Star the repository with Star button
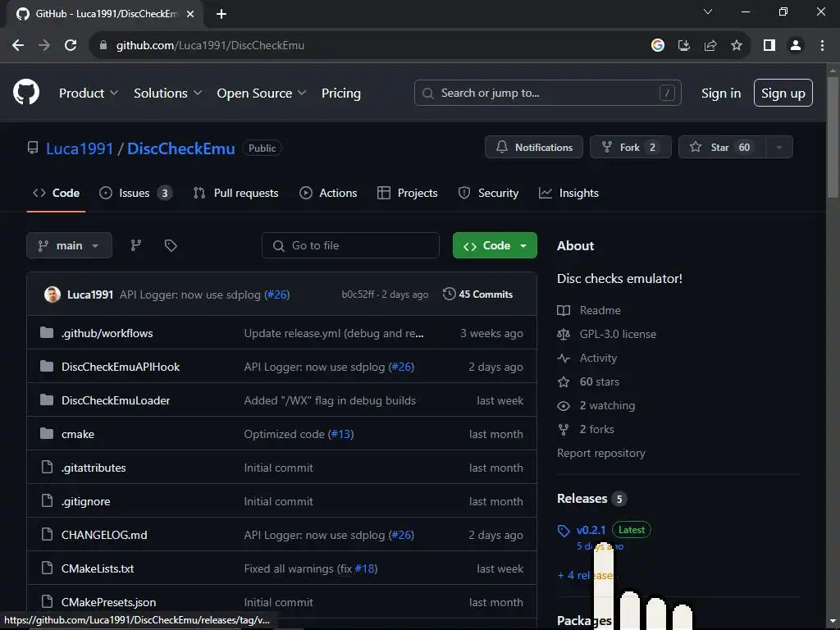The height and width of the screenshot is (630, 840). coord(722,148)
